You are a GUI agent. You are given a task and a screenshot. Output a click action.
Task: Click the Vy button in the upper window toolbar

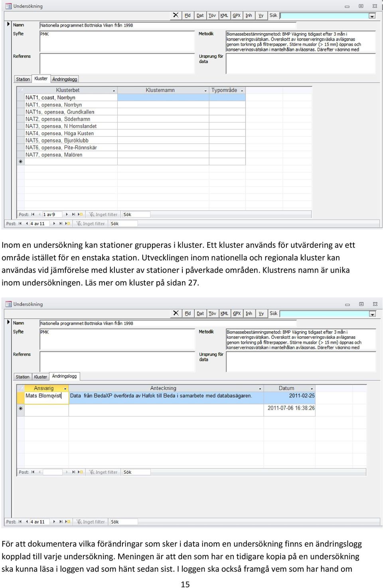(x=261, y=16)
